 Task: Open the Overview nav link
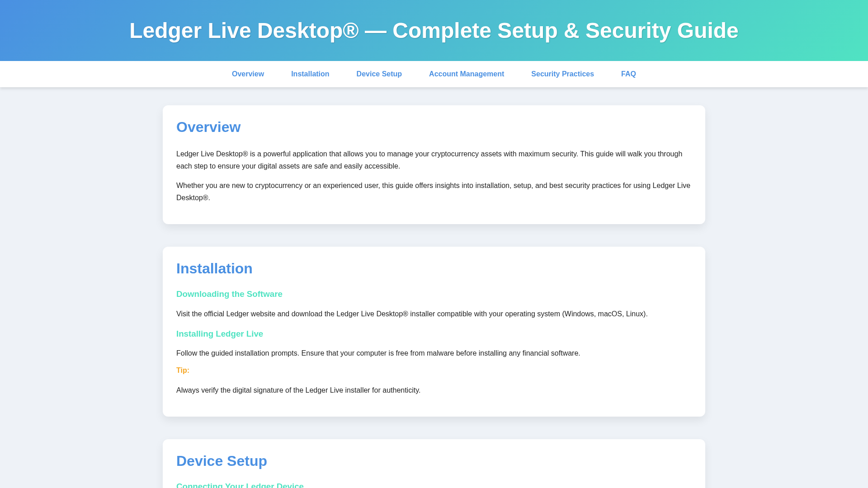click(248, 74)
